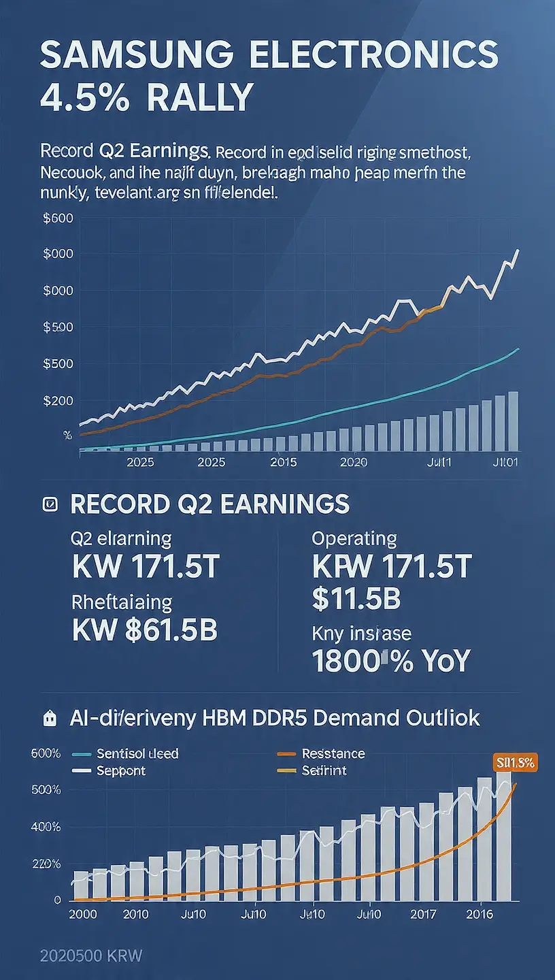The height and width of the screenshot is (980, 555).
Task: Click the white Seppont legend entry
Action: (x=108, y=771)
